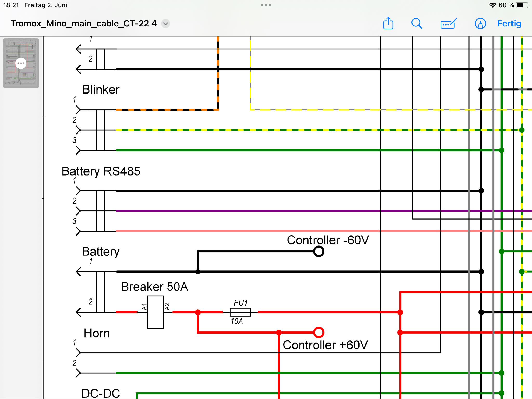Tap the FU1 10A fuse symbol
532x399 pixels.
click(x=240, y=312)
